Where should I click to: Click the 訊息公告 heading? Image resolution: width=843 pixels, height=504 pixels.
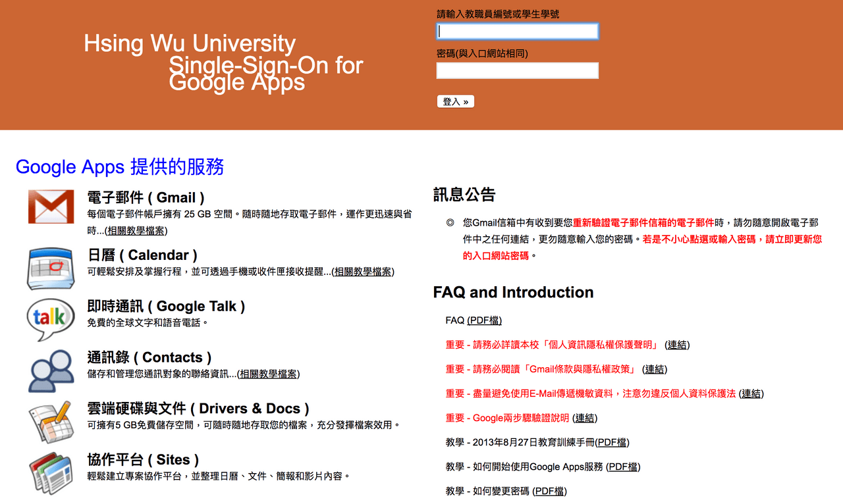pos(464,195)
